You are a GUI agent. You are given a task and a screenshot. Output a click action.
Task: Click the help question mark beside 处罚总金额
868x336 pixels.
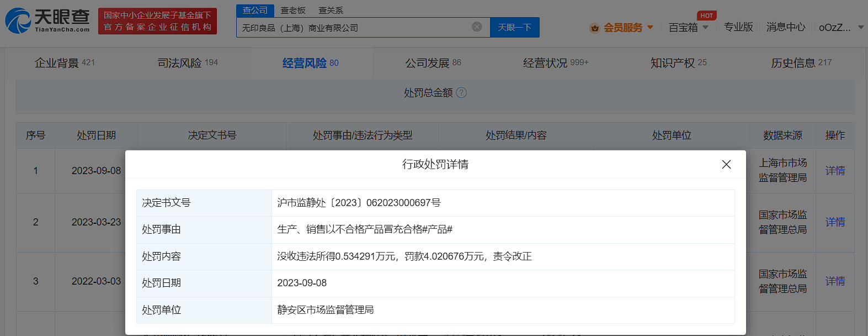[x=461, y=93]
